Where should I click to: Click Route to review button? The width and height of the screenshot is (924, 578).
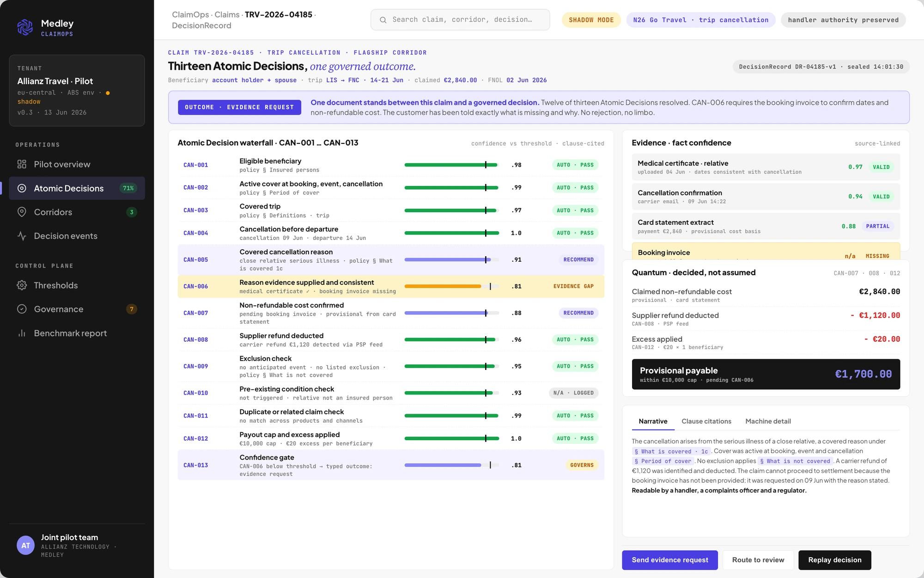[x=758, y=560]
